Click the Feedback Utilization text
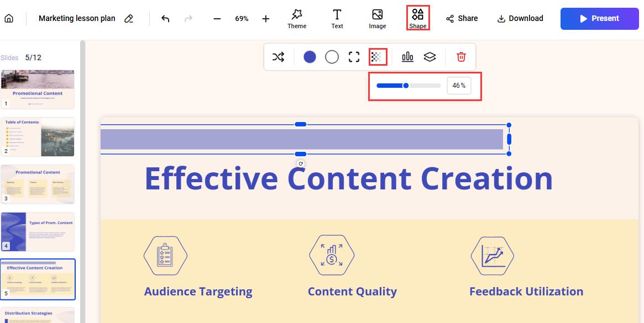Image resolution: width=644 pixels, height=323 pixels. click(x=526, y=292)
